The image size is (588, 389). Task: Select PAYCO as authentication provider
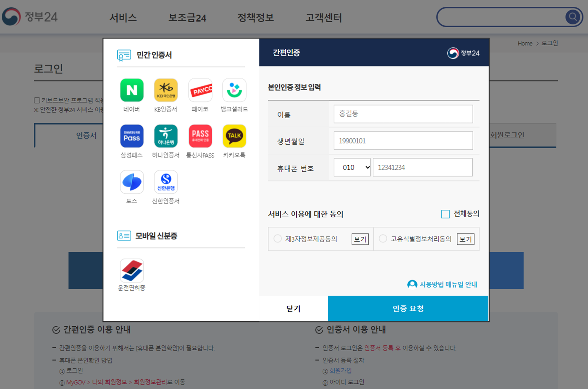[x=200, y=90]
